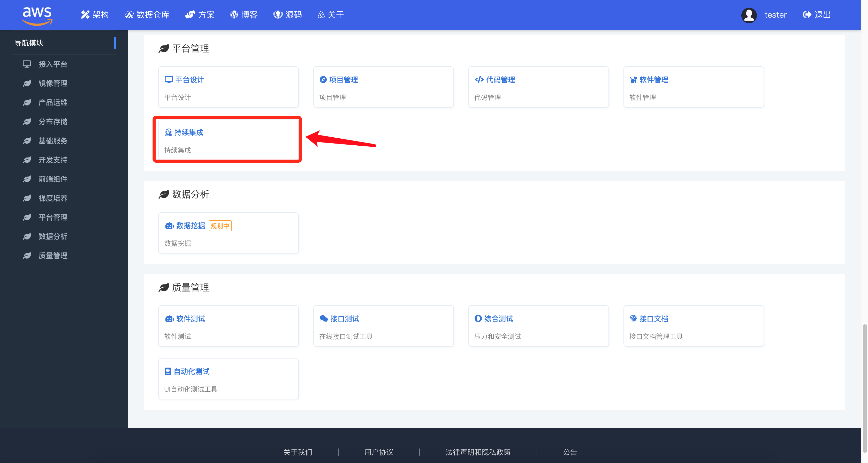Open the 项目管理 card title
The width and height of the screenshot is (868, 463).
tap(343, 80)
